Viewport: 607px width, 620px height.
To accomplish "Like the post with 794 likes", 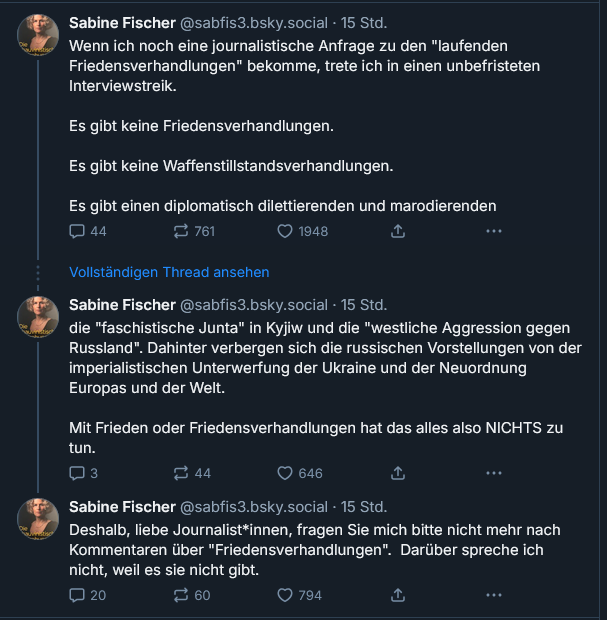I will click(x=287, y=595).
